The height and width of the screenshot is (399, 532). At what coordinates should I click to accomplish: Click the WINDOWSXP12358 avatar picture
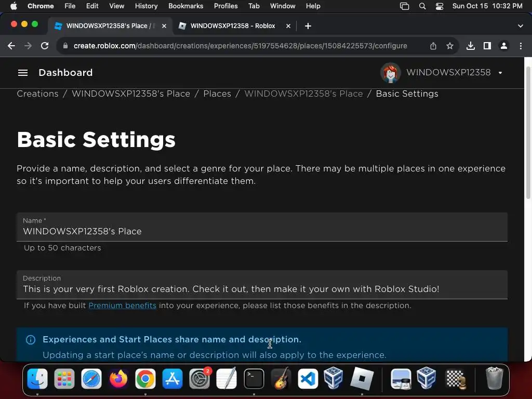tap(391, 73)
